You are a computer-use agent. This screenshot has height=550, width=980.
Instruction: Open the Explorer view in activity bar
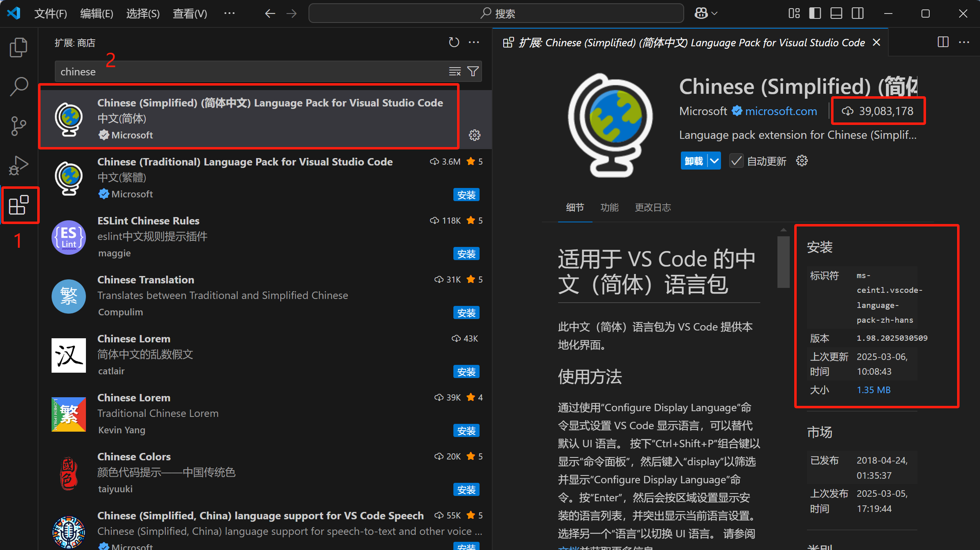(18, 48)
